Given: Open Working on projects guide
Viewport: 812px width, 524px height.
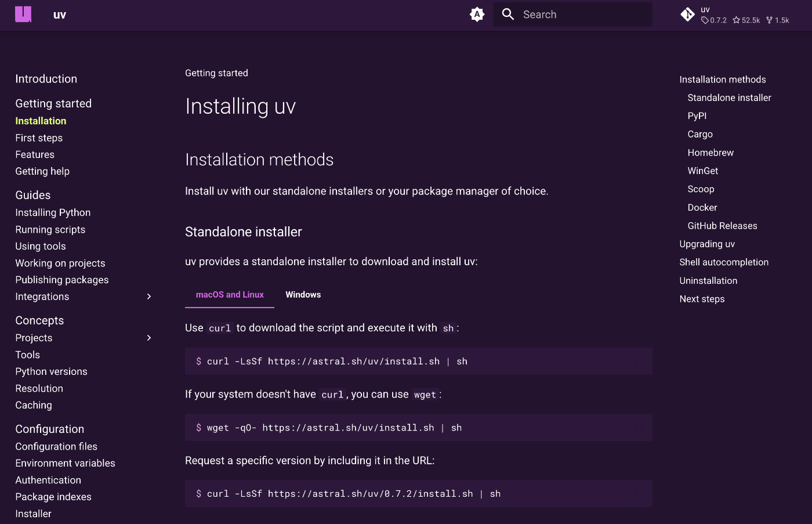Looking at the screenshot, I should [x=60, y=263].
